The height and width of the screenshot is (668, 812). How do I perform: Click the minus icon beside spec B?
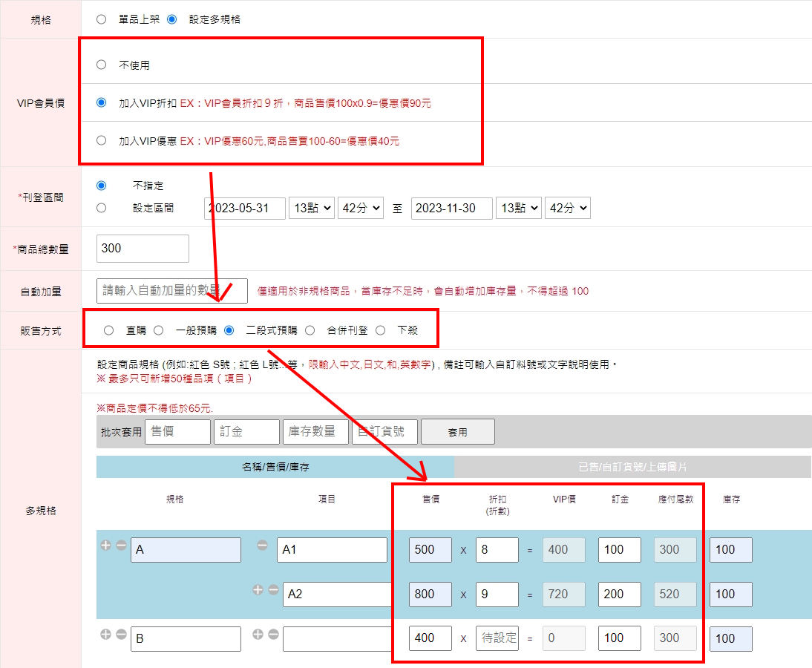tap(120, 635)
